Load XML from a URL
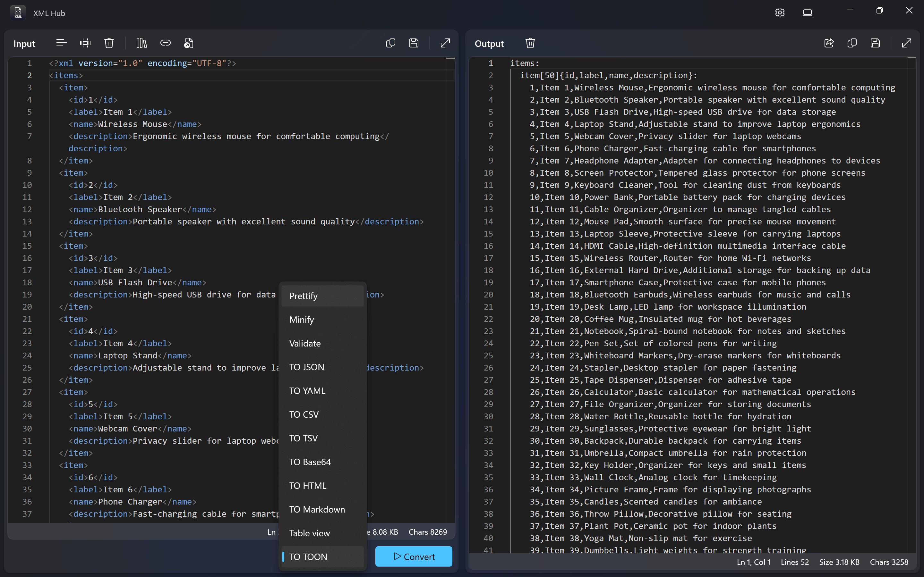The height and width of the screenshot is (577, 924). coord(166,43)
